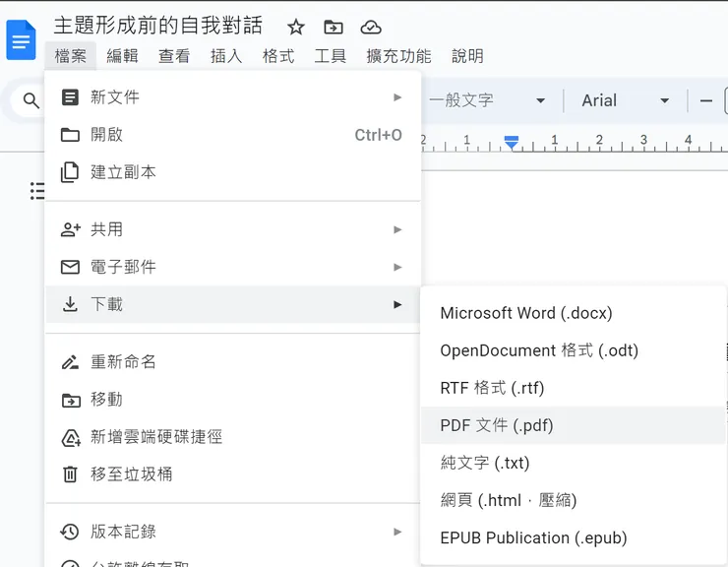The height and width of the screenshot is (567, 728).
Task: Expand the 共用 submenu arrow
Action: coord(397,229)
